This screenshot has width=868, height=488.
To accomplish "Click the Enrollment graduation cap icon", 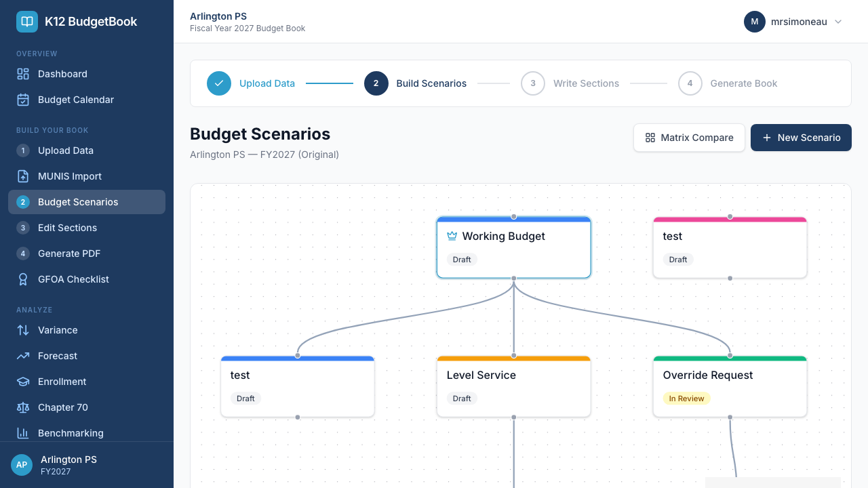I will 23,382.
